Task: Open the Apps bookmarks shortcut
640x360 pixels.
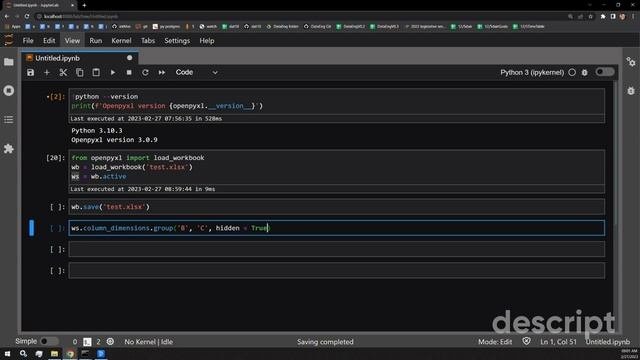Action: pyautogui.click(x=12, y=27)
